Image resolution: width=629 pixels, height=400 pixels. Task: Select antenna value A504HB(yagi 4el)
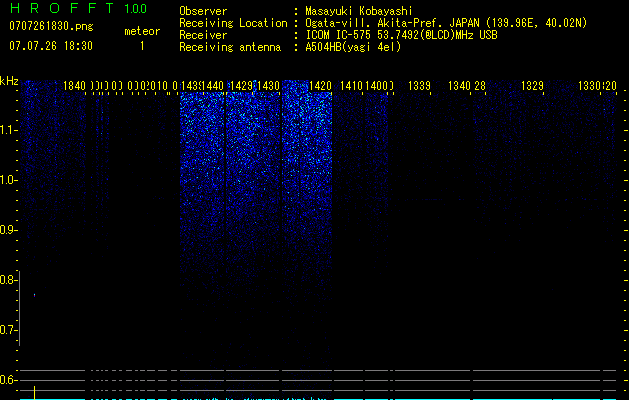353,47
